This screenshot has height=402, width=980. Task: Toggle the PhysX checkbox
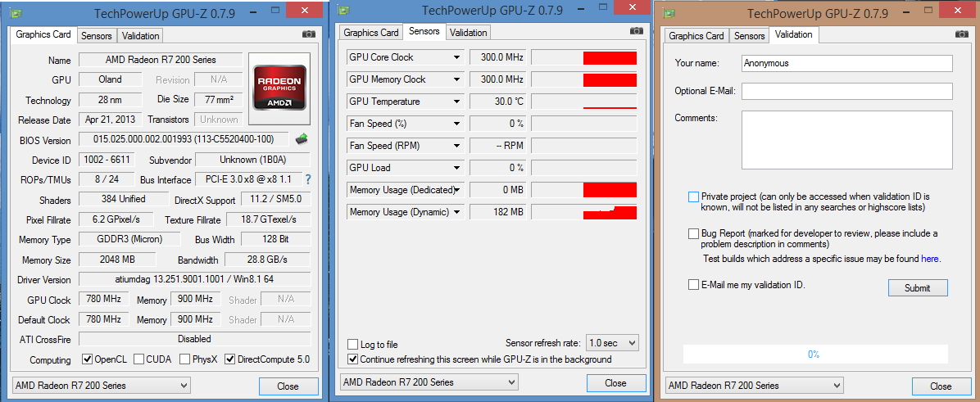click(185, 359)
